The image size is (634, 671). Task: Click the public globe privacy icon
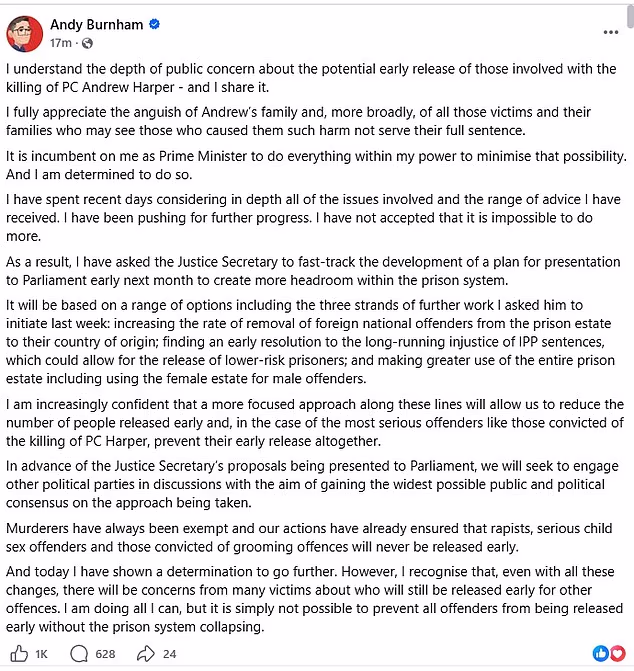(x=87, y=43)
